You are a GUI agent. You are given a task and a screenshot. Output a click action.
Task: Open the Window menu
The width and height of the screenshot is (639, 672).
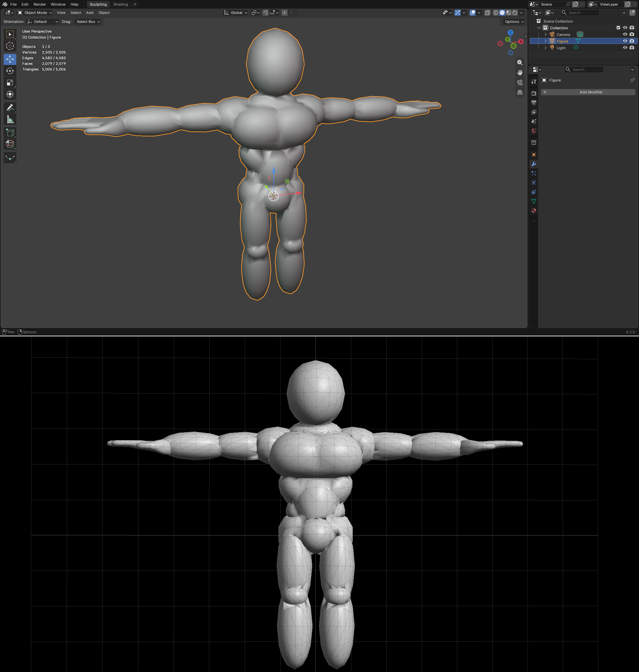[x=58, y=4]
